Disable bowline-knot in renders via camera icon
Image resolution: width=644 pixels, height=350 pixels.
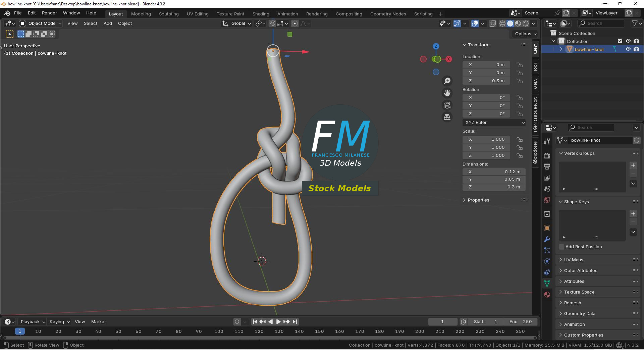pos(636,49)
